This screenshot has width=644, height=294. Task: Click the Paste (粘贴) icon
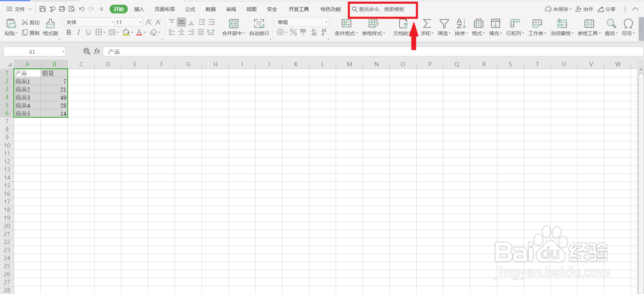tap(11, 23)
